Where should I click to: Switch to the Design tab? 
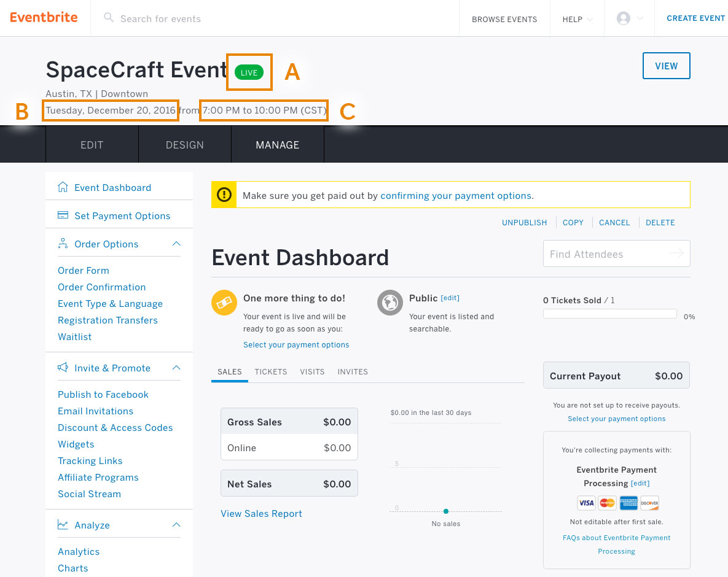[185, 145]
